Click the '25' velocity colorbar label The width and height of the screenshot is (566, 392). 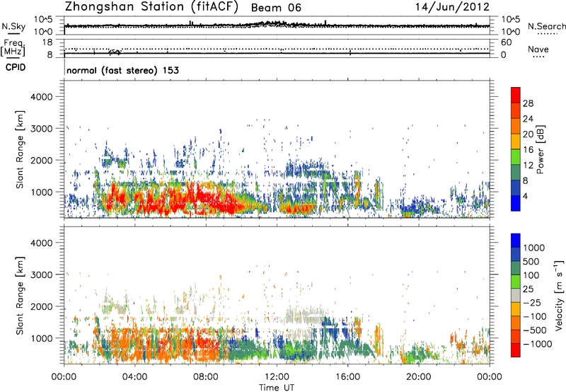[528, 289]
